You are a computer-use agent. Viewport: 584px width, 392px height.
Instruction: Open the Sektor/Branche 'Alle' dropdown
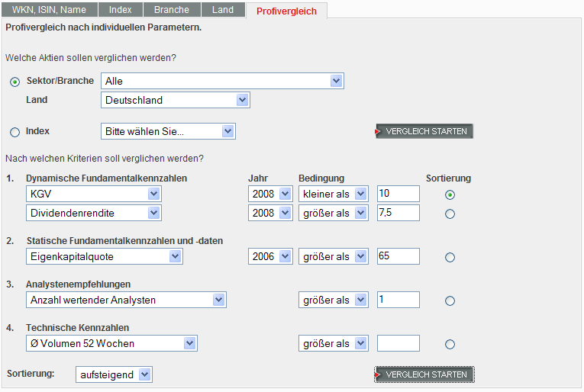[222, 81]
